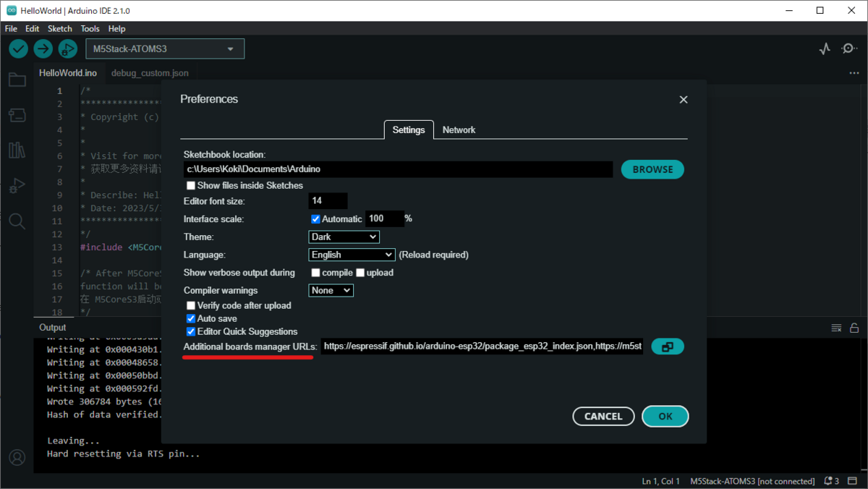Viewport: 868px width, 489px height.
Task: Open the Library Manager sidebar icon
Action: [17, 150]
